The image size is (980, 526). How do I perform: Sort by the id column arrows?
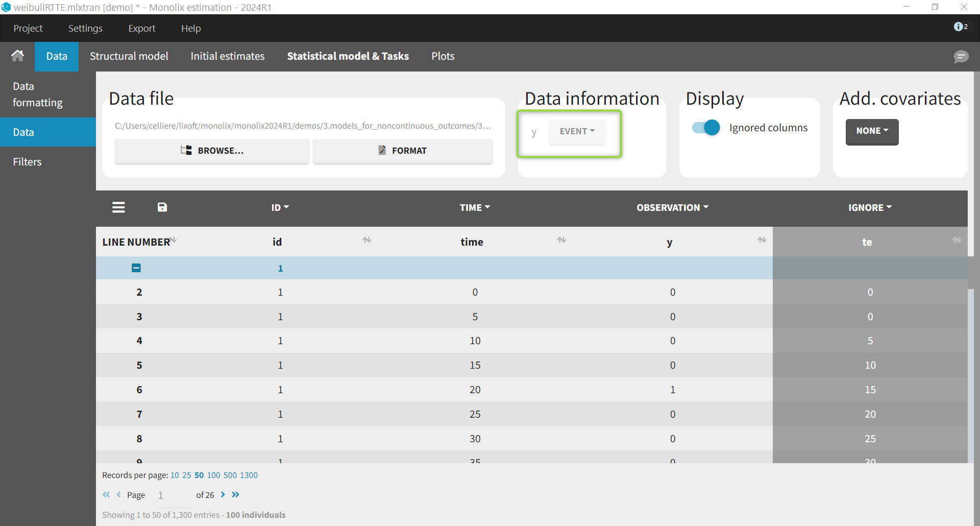pos(366,240)
